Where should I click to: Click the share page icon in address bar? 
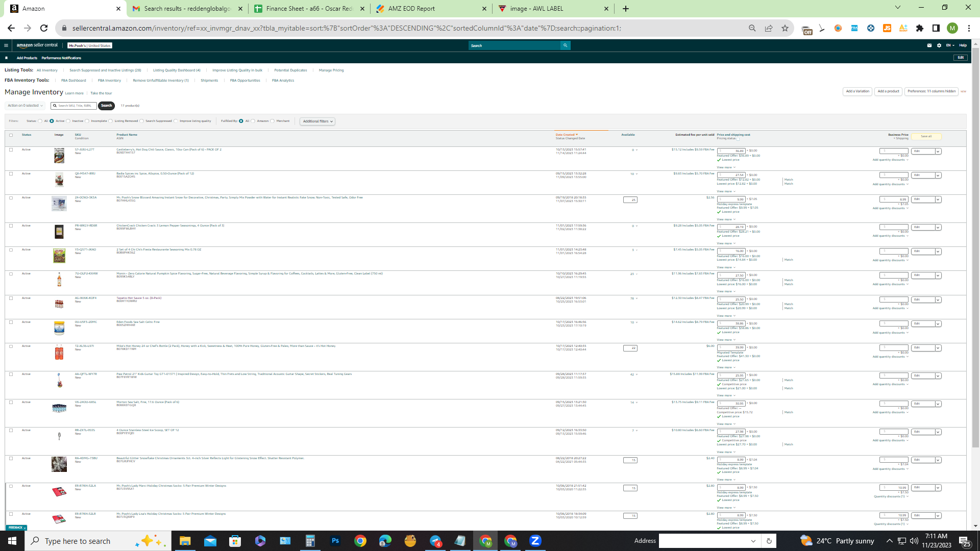(x=769, y=28)
